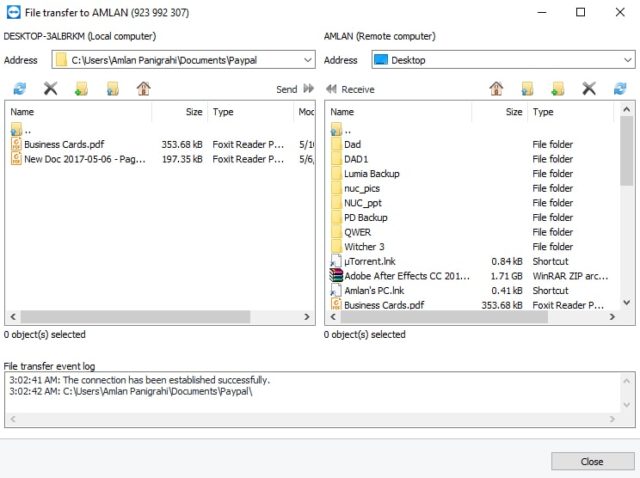
Task: Click the 197.35 kB size value
Action: pos(182,159)
